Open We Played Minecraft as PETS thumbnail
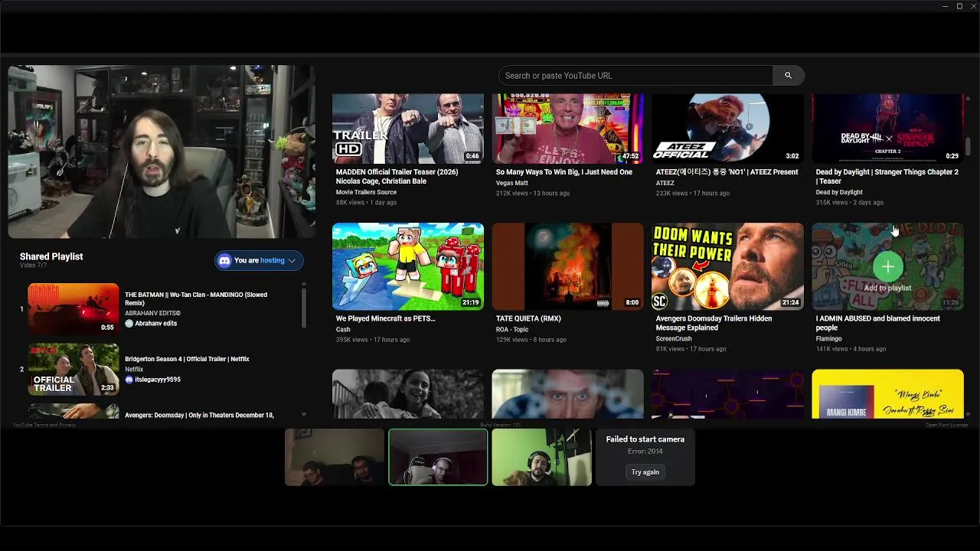 (408, 266)
